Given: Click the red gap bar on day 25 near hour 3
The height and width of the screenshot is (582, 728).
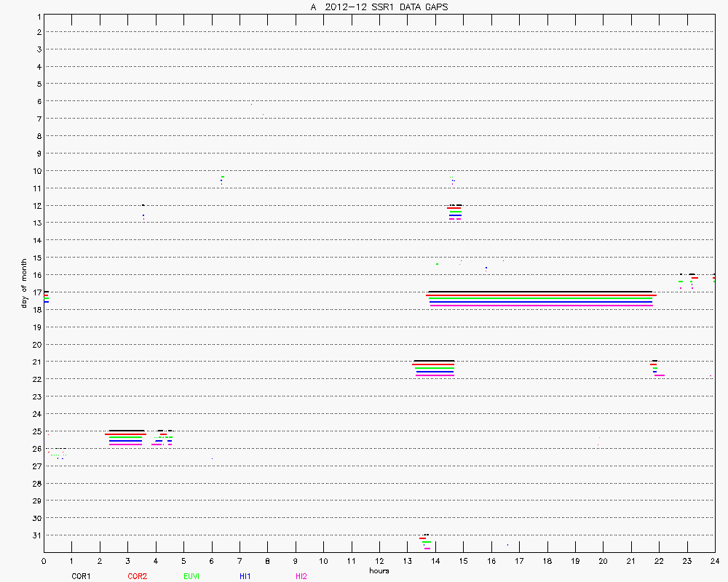Looking at the screenshot, I should [x=125, y=434].
